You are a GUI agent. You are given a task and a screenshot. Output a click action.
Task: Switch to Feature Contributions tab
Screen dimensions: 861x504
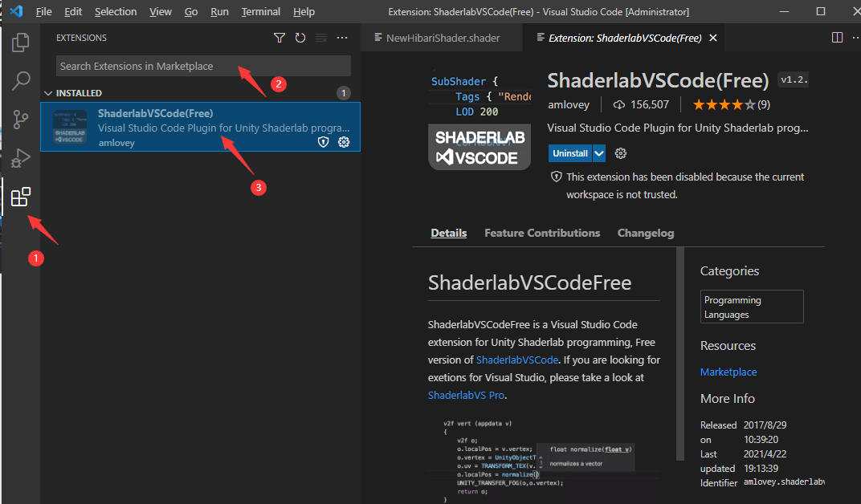542,233
